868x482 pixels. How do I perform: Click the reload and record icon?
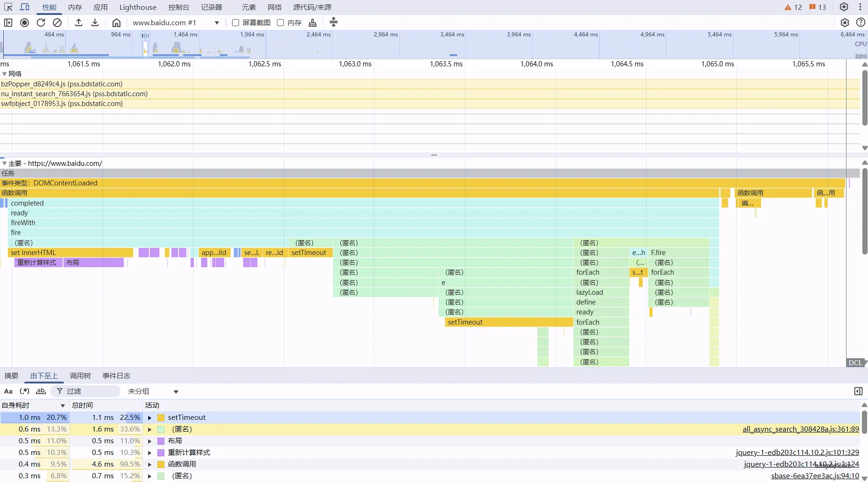(41, 22)
